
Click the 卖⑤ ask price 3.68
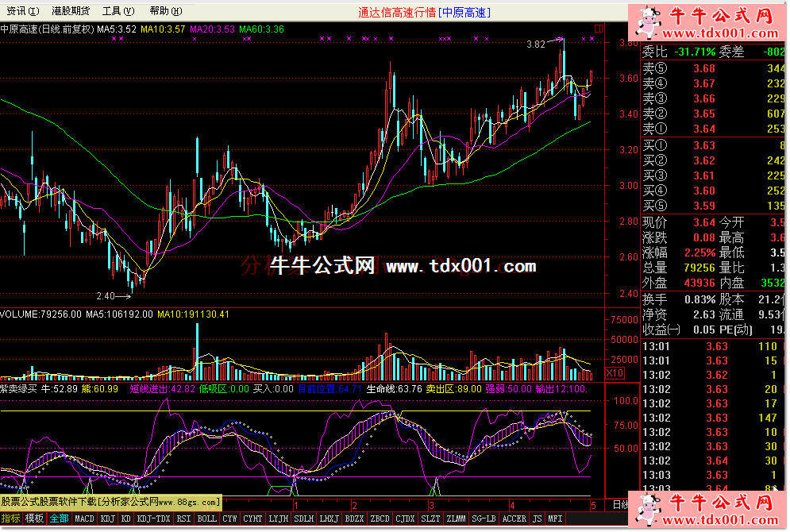[703, 68]
